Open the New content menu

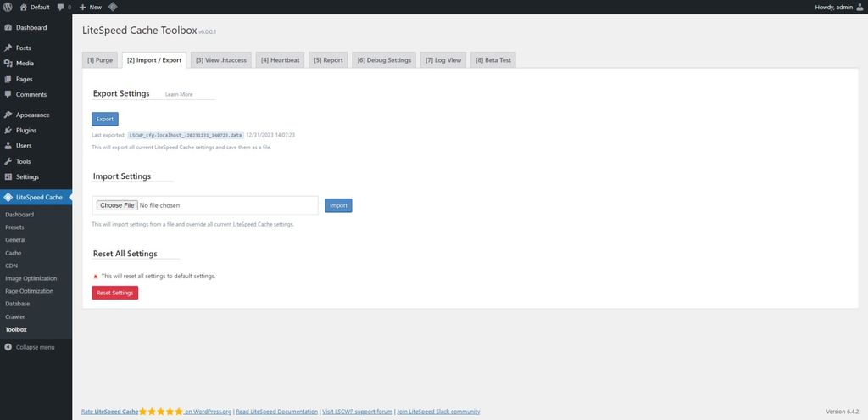pos(91,7)
